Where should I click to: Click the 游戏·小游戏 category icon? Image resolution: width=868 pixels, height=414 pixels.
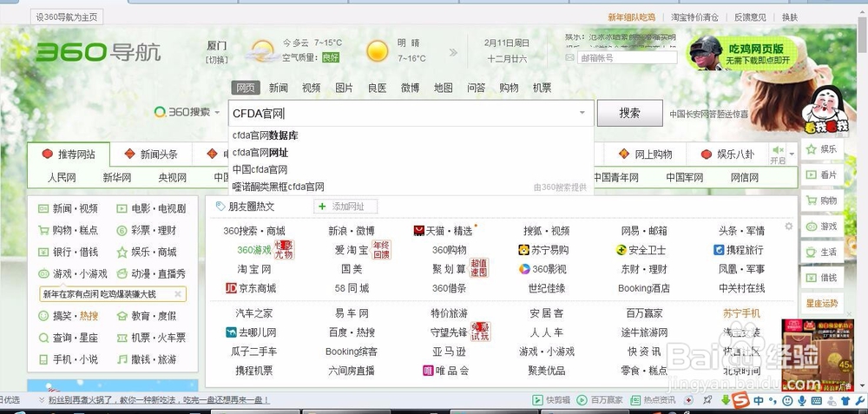(43, 273)
